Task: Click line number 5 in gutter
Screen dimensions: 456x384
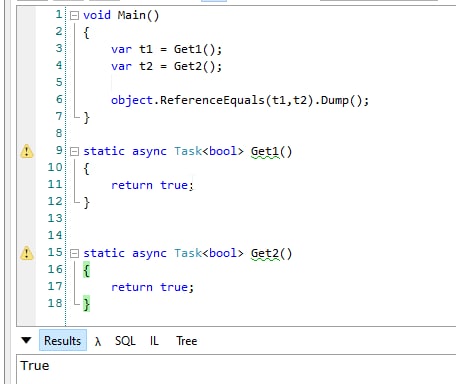Action: click(59, 82)
